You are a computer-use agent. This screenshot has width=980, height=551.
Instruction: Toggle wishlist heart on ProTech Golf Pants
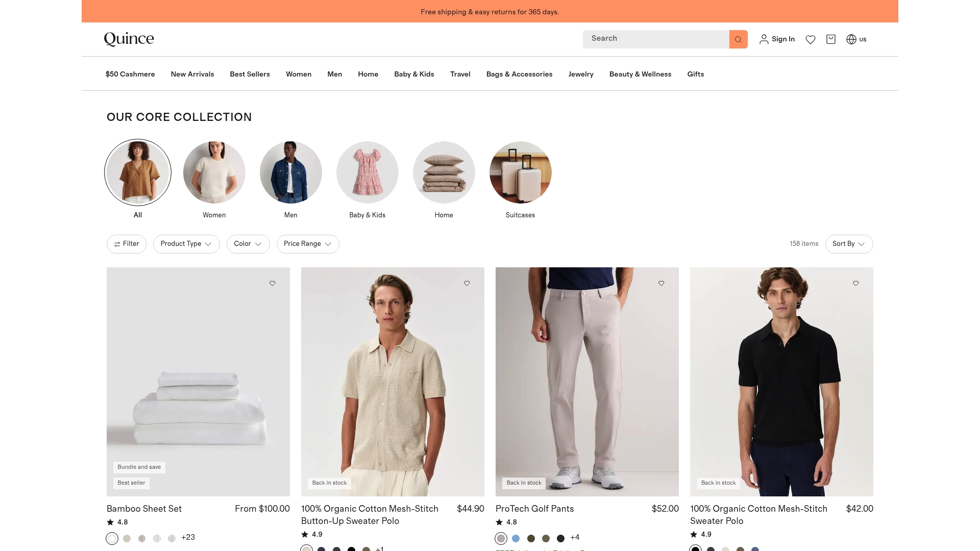pos(661,283)
